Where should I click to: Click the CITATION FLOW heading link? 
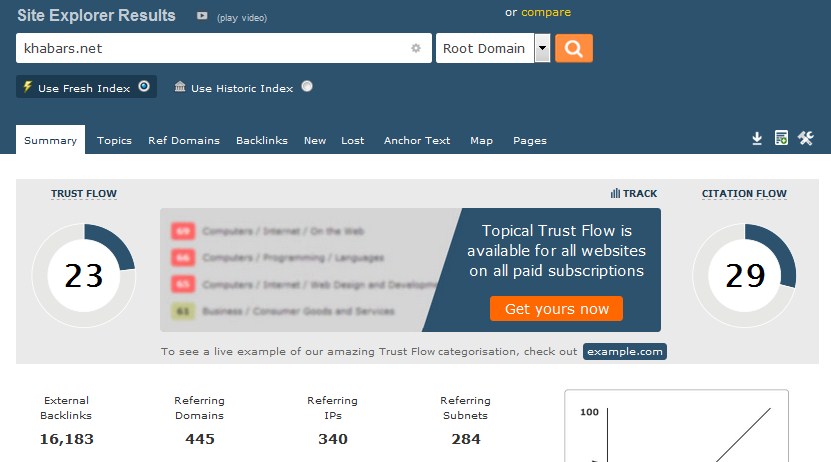[744, 193]
